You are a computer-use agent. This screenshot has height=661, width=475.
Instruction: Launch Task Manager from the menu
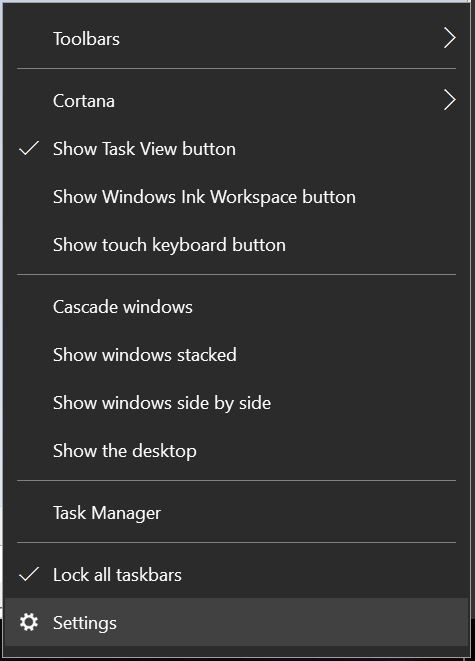(236, 513)
